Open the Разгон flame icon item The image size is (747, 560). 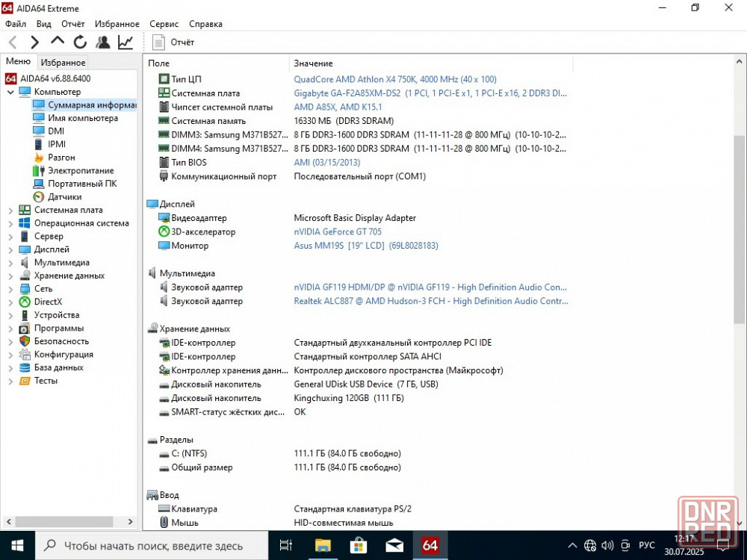tap(39, 158)
